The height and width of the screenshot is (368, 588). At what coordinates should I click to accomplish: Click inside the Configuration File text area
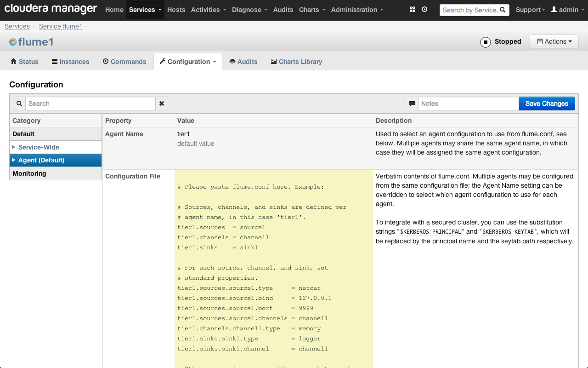274,269
